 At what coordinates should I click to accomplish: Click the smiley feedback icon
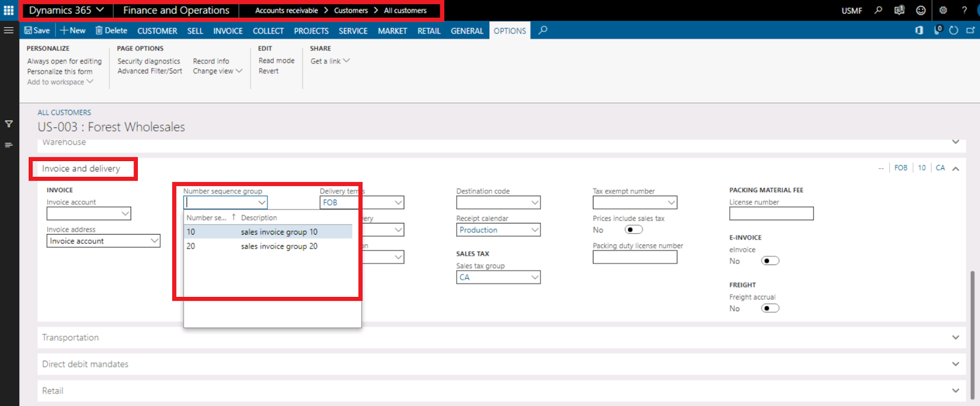(921, 10)
